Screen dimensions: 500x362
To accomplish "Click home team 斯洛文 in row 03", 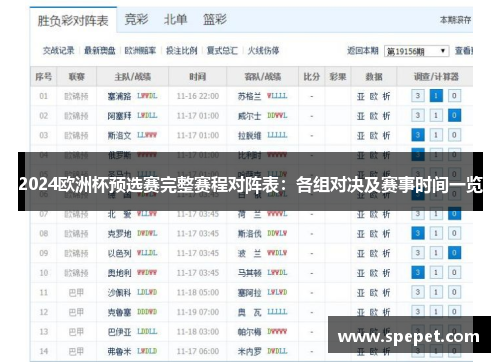I will 119,136.
